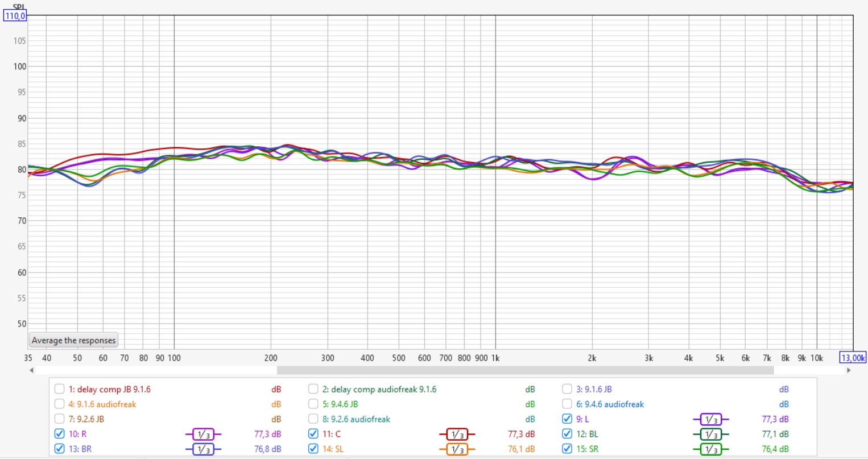Click the 110,0 SPL upper limit field

(15, 16)
